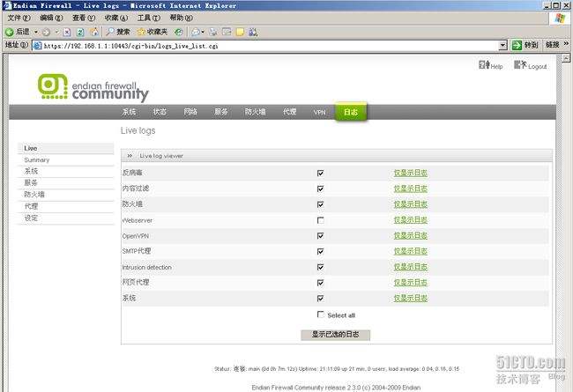The height and width of the screenshot is (392, 573).
Task: Click the 显示已选的日志 button
Action: coord(335,335)
